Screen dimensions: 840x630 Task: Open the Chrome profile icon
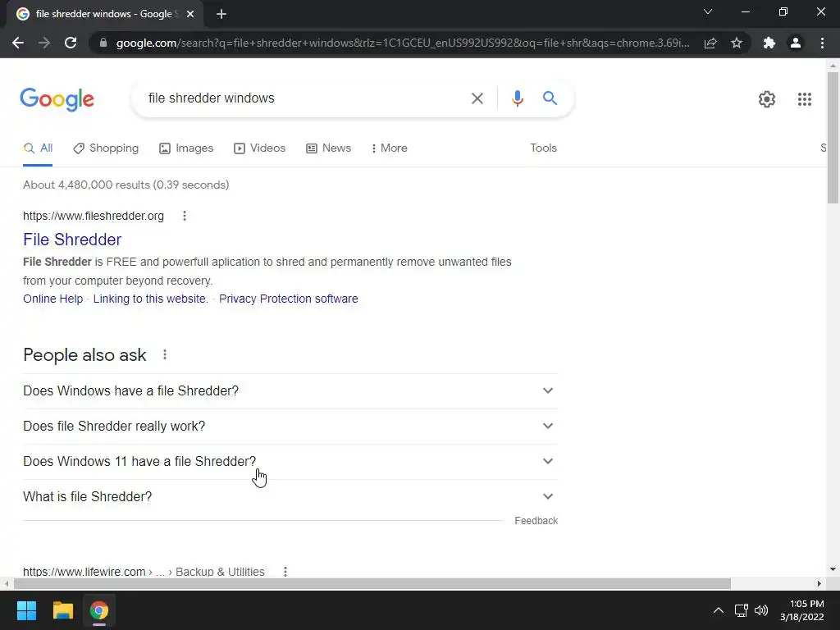[796, 43]
